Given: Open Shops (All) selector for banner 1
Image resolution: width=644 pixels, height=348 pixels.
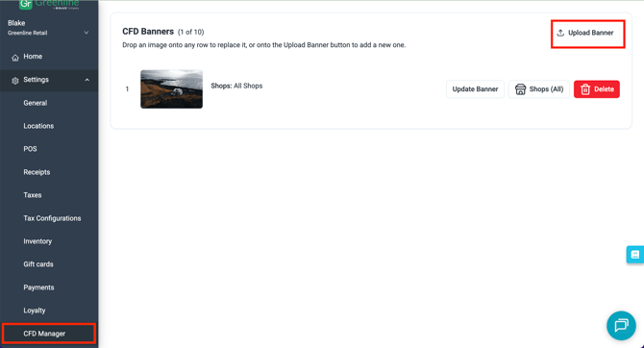Looking at the screenshot, I should point(539,89).
